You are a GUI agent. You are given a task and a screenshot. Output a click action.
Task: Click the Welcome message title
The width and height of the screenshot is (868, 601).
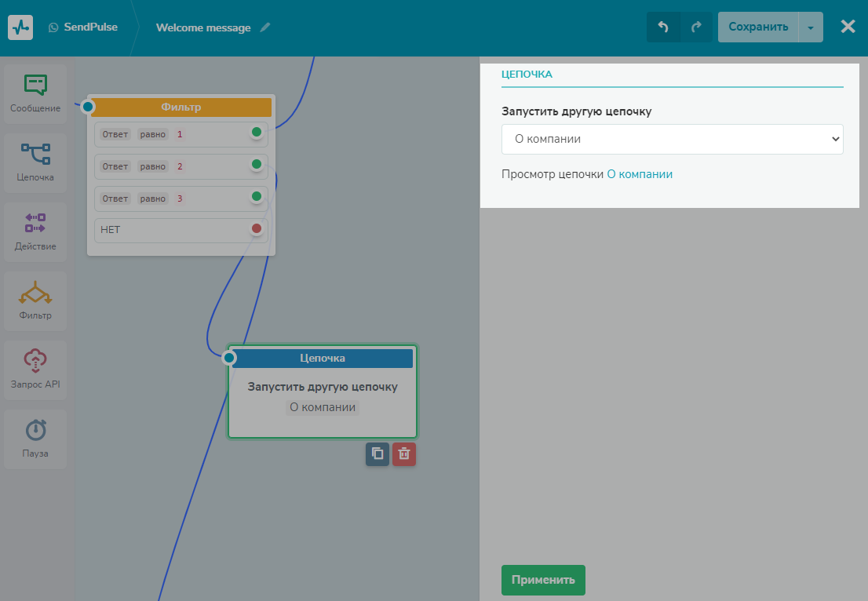203,27
